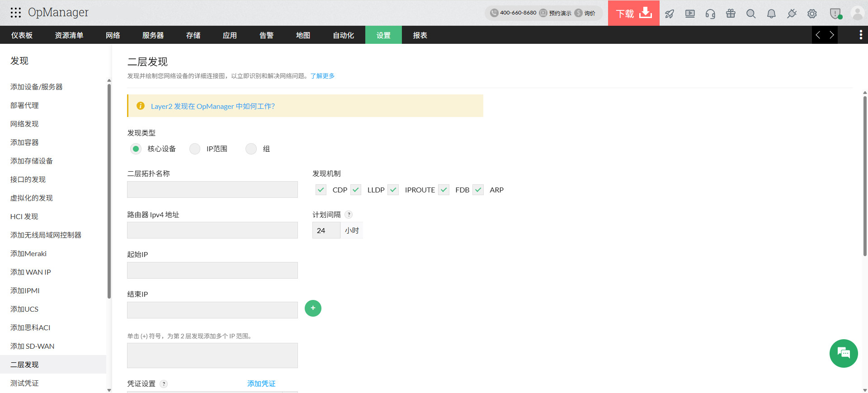The width and height of the screenshot is (868, 393).
Task: Click green plus to add IP range
Action: pyautogui.click(x=313, y=308)
